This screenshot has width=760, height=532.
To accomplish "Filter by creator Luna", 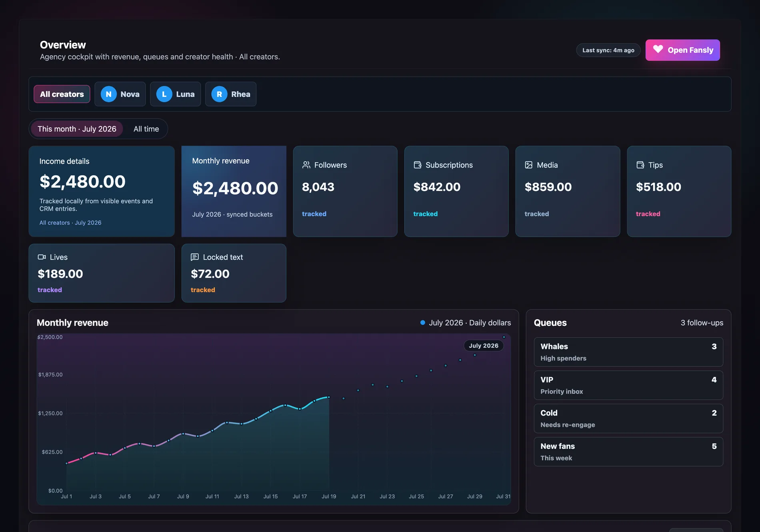I will 175,94.
